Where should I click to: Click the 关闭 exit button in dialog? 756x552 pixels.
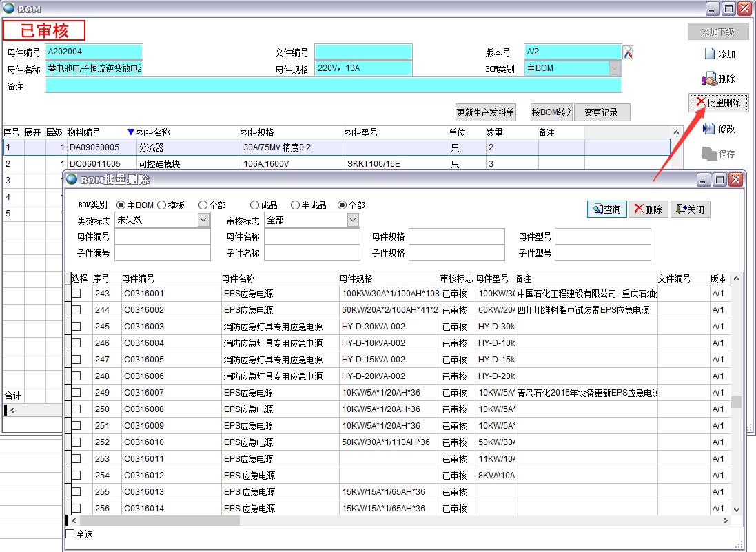[x=690, y=209]
